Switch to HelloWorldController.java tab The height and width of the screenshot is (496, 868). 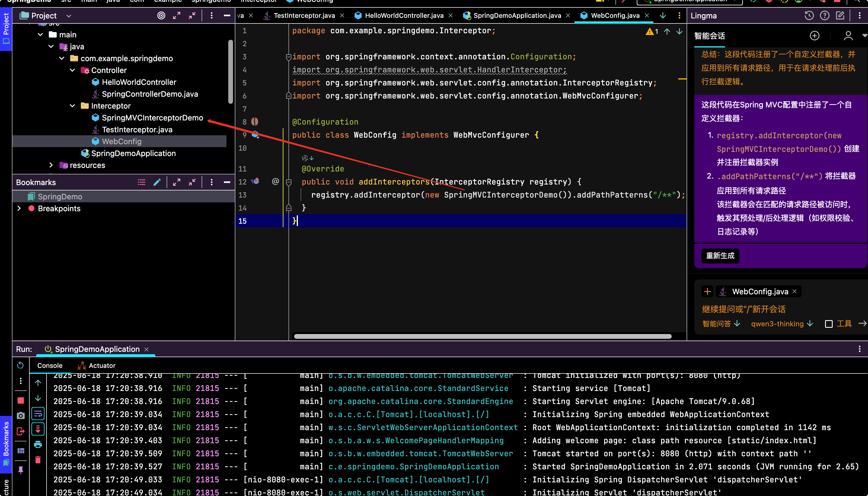404,16
